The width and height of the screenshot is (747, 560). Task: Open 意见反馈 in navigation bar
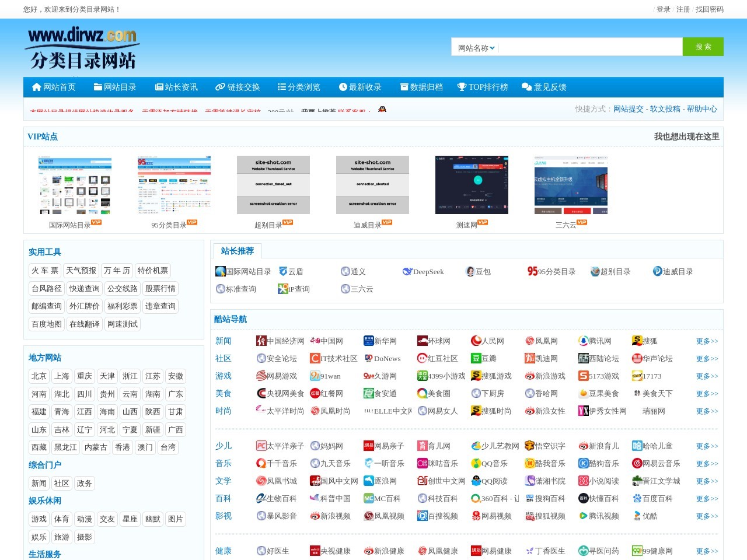[x=544, y=87]
